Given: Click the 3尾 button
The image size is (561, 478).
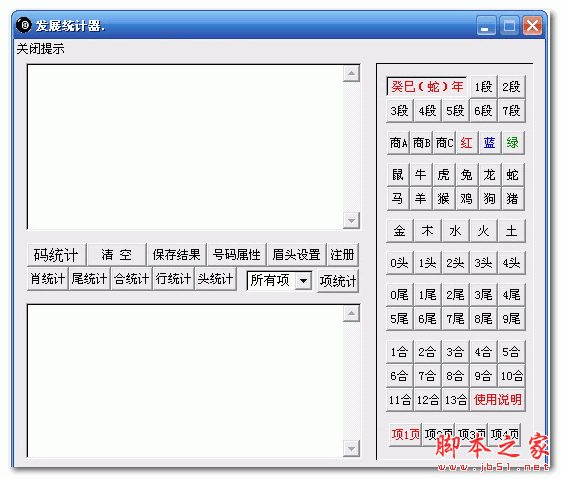Looking at the screenshot, I should tap(483, 295).
